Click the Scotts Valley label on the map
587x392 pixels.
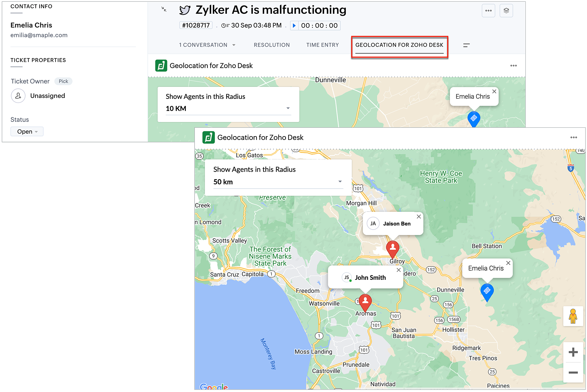pos(230,241)
